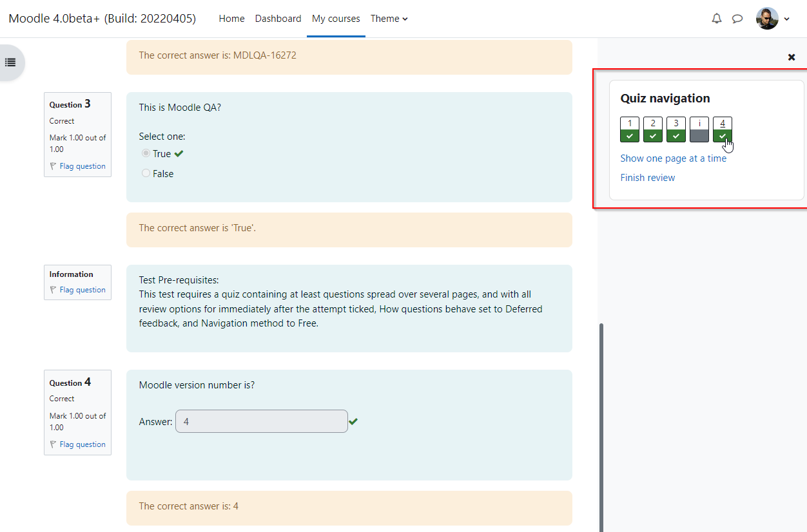Go to question 4 in Quiz navigation
This screenshot has width=807, height=532.
[x=723, y=129]
